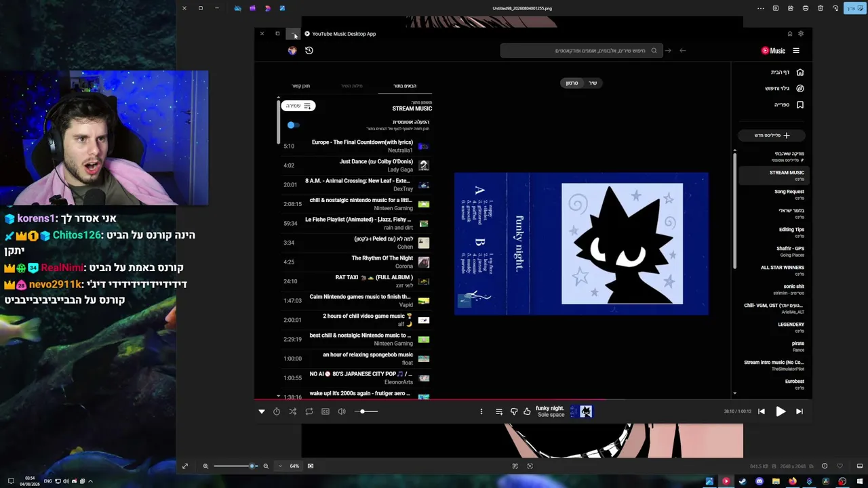Open the current song options menu
The height and width of the screenshot is (488, 868).
coord(481,411)
